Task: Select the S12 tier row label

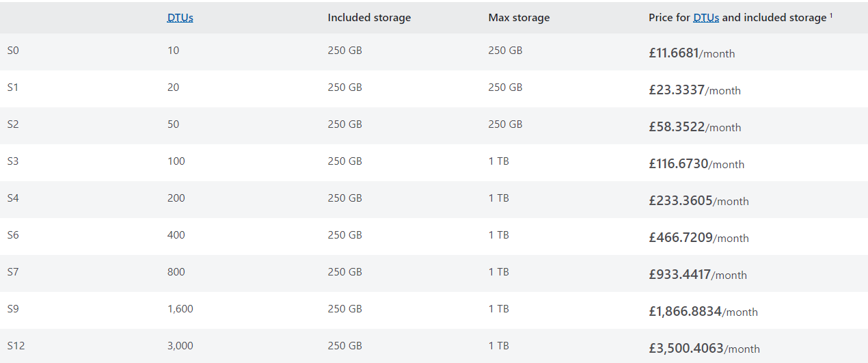Action: pyautogui.click(x=16, y=346)
